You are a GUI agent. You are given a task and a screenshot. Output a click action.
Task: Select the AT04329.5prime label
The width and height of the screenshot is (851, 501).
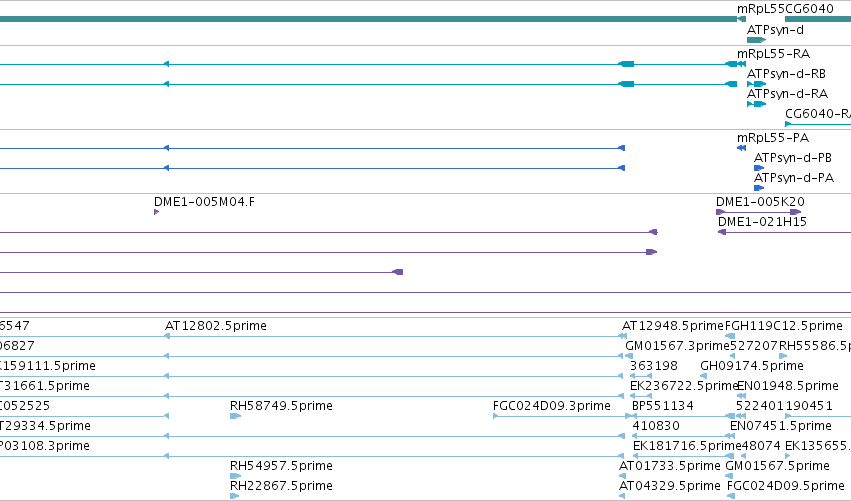click(x=670, y=486)
